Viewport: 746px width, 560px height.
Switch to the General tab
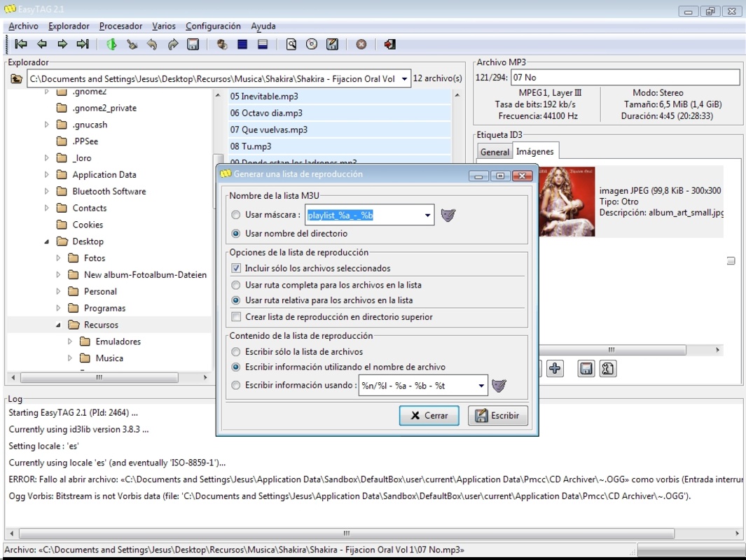495,152
